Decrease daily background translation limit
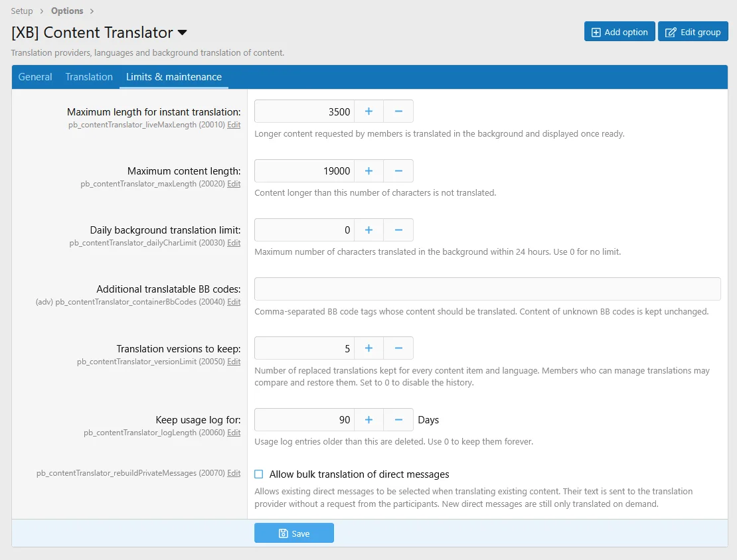The height and width of the screenshot is (560, 737). click(x=398, y=230)
